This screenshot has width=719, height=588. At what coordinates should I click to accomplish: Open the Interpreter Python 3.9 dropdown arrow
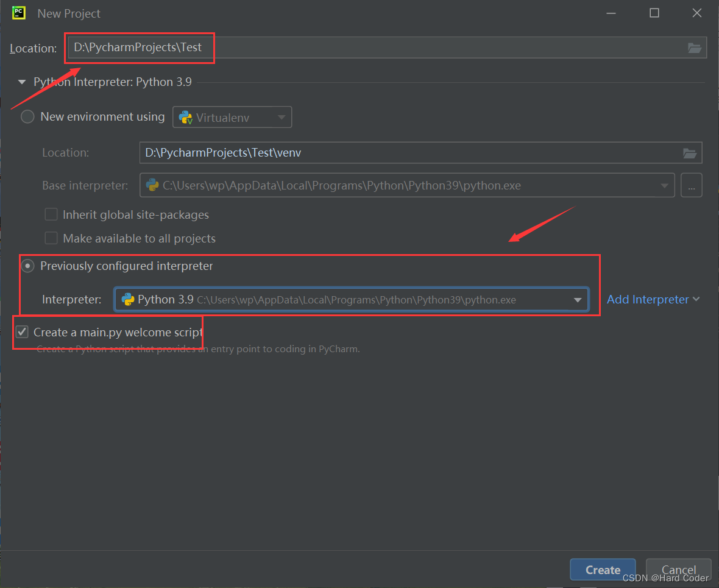point(577,300)
